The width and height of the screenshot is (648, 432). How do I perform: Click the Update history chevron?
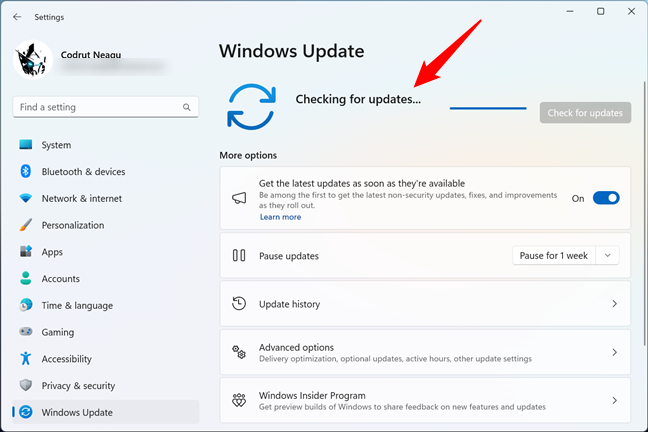(615, 304)
